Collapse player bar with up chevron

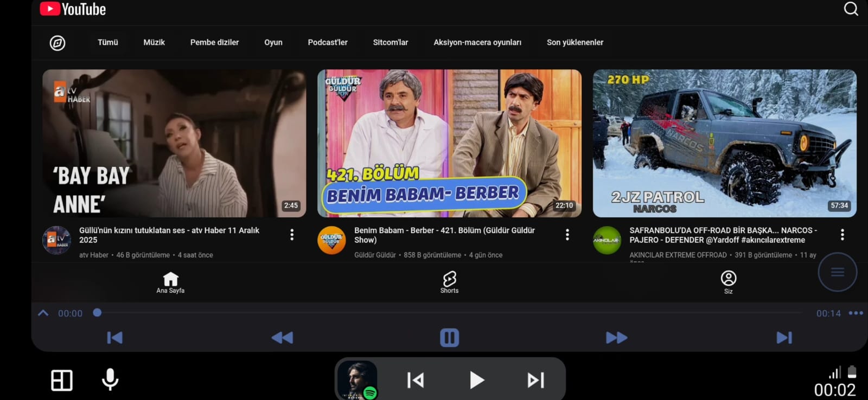[43, 313]
